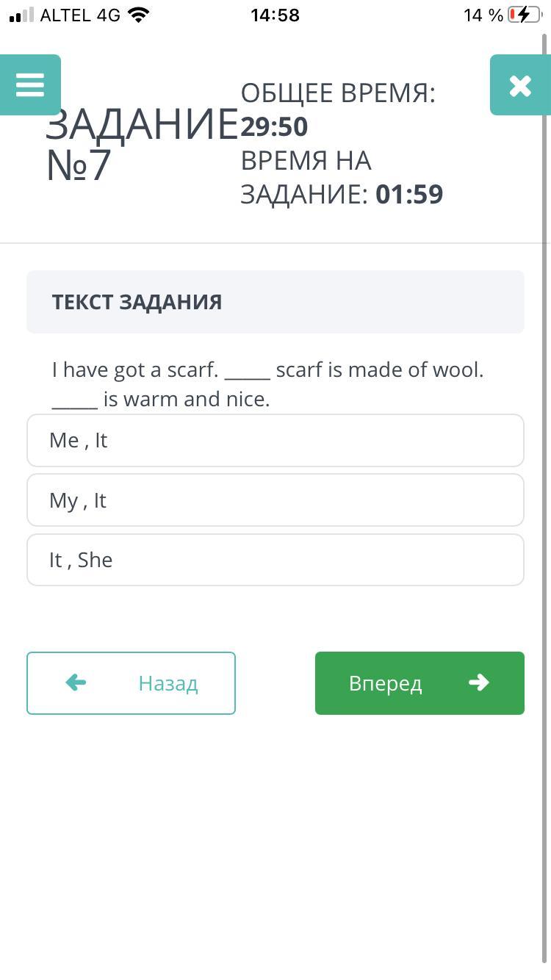Viewport: 551px width, 980px height.
Task: Click the question sentence about the scarf
Action: pos(267,383)
